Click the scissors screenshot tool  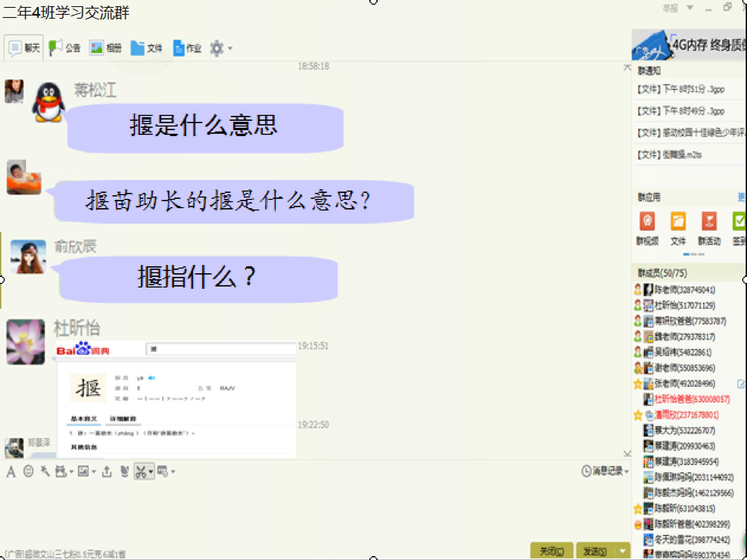(x=141, y=472)
